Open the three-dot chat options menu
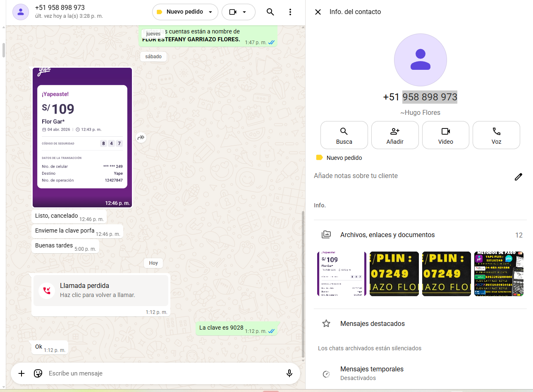This screenshot has height=392, width=533. [x=290, y=12]
